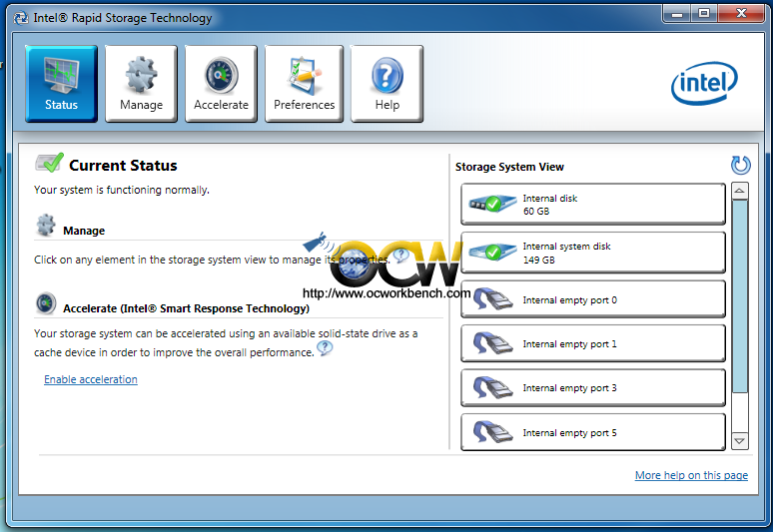Click the 60 GB disk drive icon
Viewport: 773px width, 532px height.
click(x=492, y=203)
